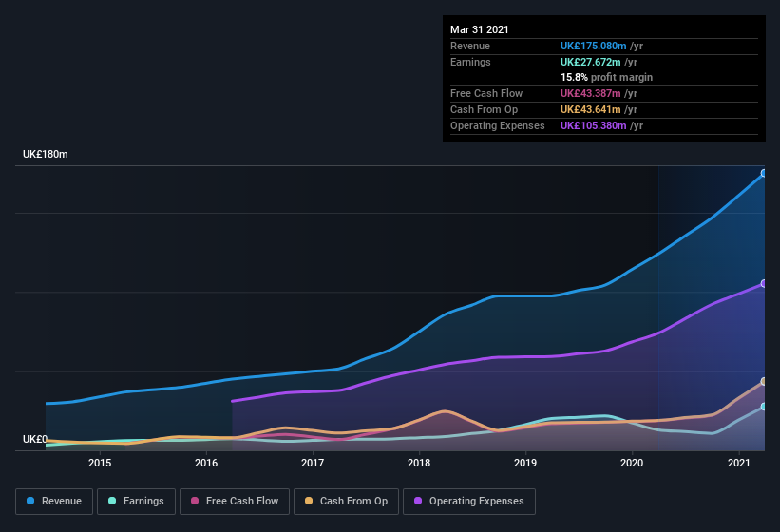The width and height of the screenshot is (780, 532).
Task: Click the UK£180m y-axis label
Action: 46,154
